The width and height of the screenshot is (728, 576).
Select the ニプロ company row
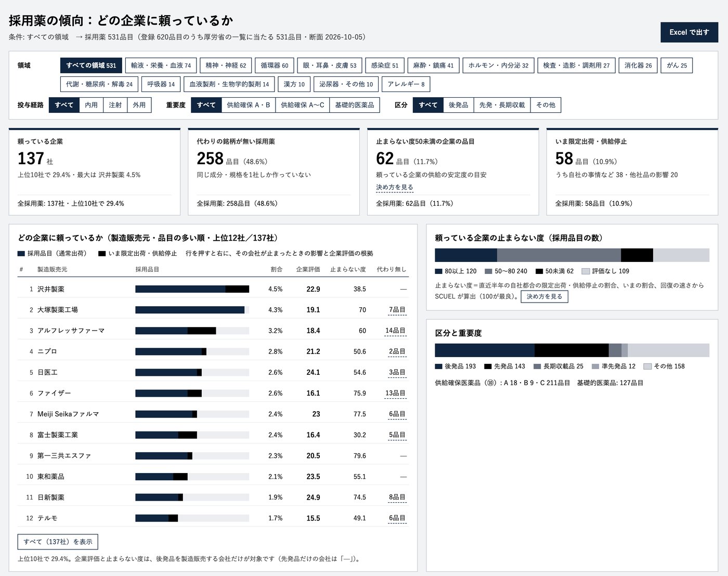[x=213, y=351]
